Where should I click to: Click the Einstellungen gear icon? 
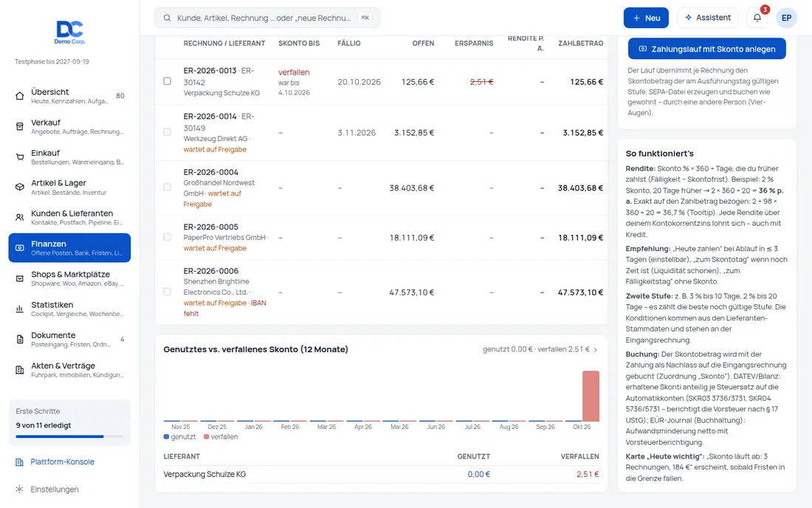coord(19,490)
